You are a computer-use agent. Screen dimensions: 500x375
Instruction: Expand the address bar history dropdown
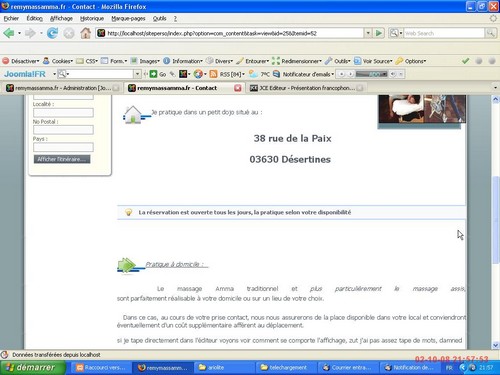coord(368,33)
